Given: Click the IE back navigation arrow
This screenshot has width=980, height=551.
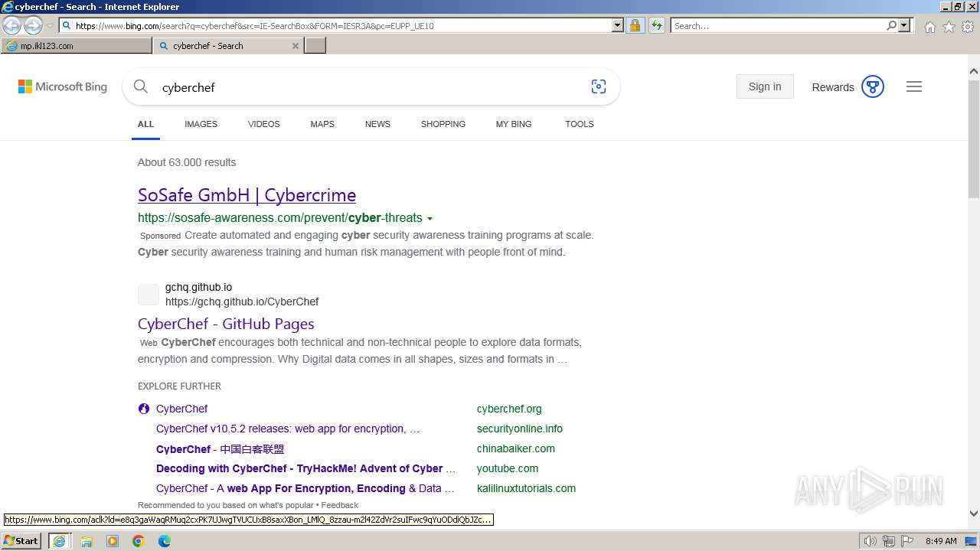Looking at the screenshot, I should click(12, 25).
